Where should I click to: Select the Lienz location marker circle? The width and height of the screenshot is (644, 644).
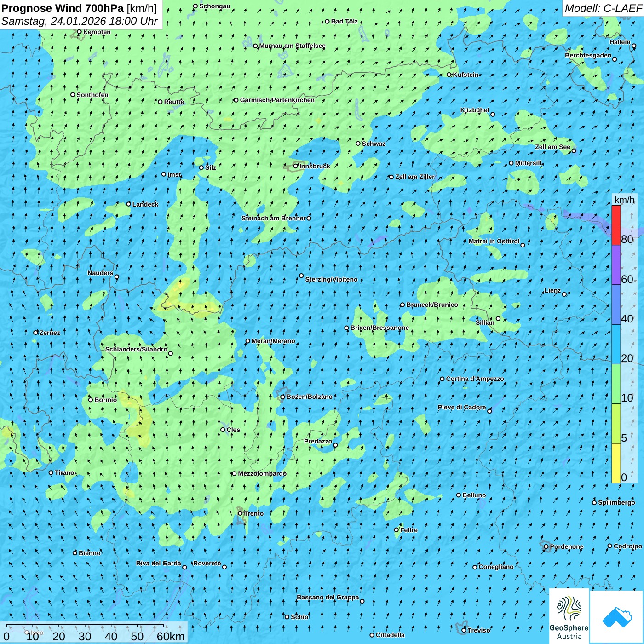(564, 294)
